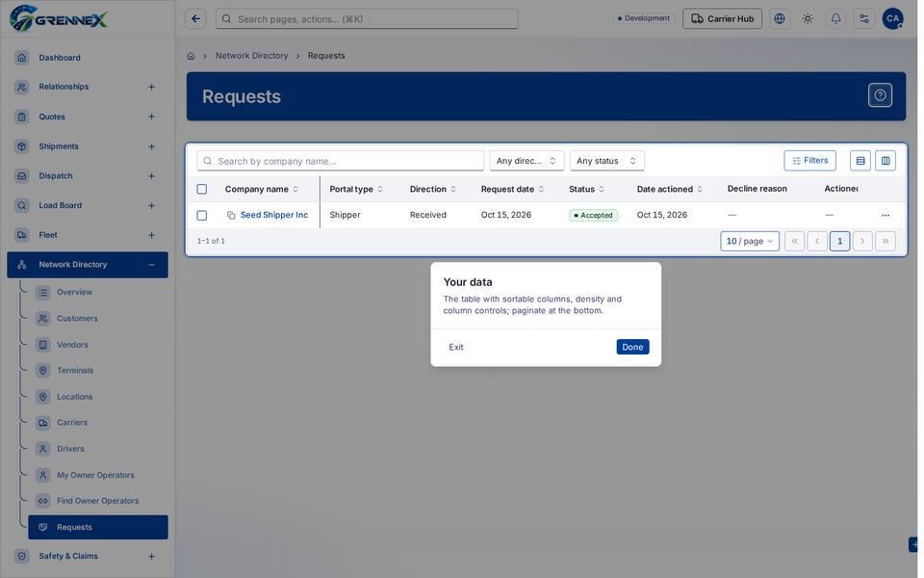Open column controls icon
The width and height of the screenshot is (924, 578).
[885, 161]
